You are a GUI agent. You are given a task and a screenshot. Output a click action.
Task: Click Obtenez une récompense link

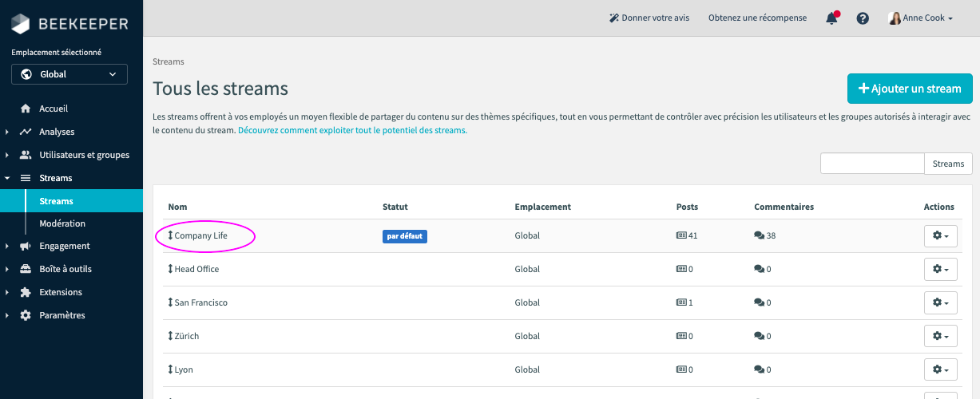tap(757, 18)
